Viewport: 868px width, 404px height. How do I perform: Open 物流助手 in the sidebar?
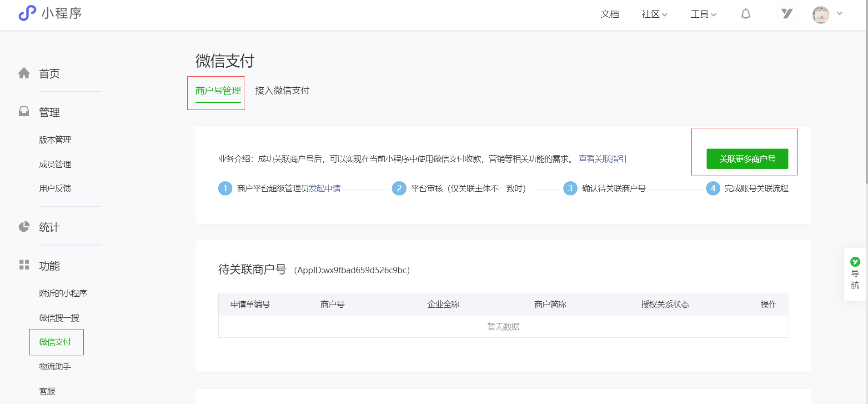pyautogui.click(x=55, y=367)
